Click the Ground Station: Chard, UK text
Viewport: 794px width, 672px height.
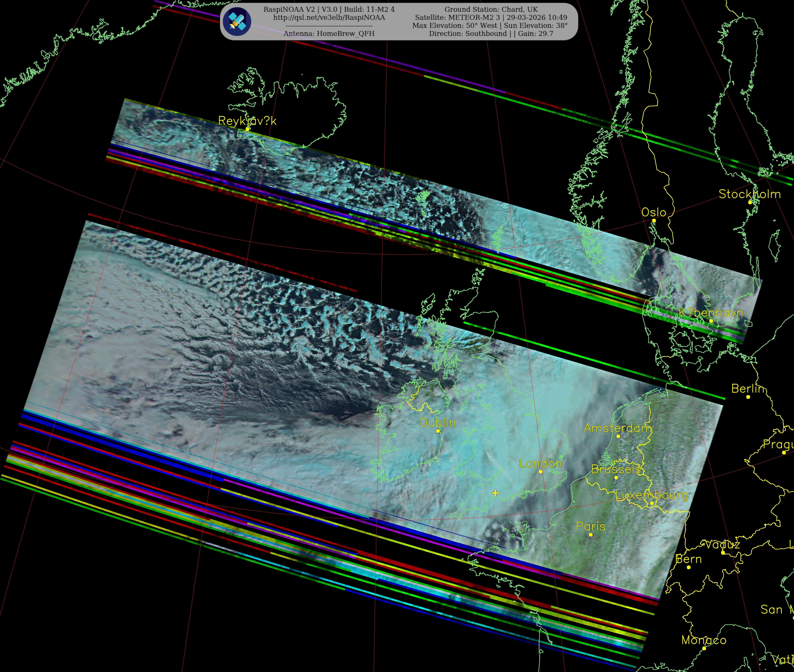pos(491,10)
